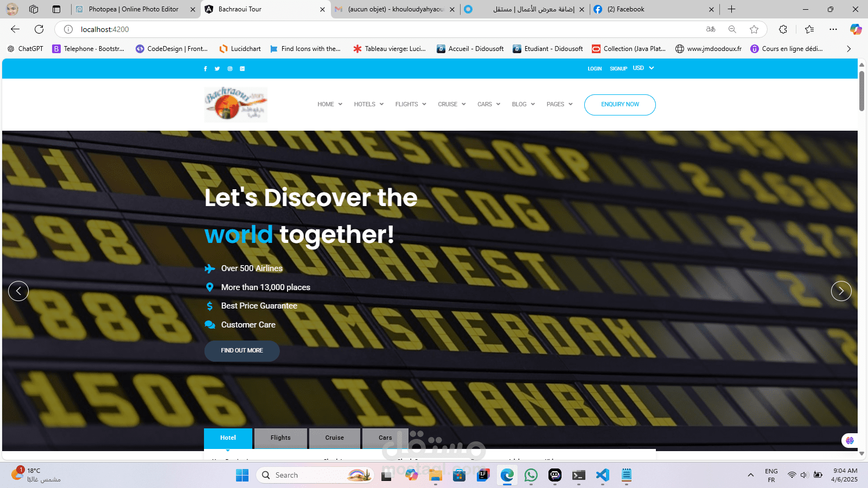Open a new browser tab
The height and width of the screenshot is (488, 868).
tap(731, 9)
